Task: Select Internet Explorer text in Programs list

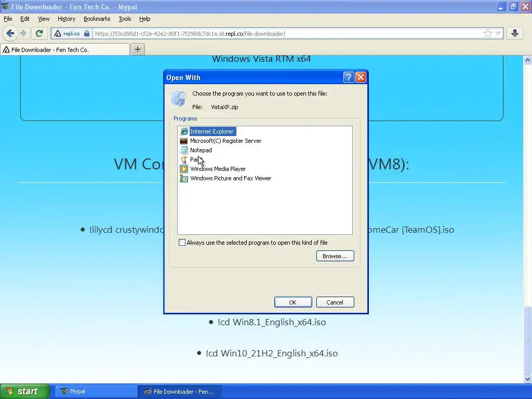Action: [212, 131]
